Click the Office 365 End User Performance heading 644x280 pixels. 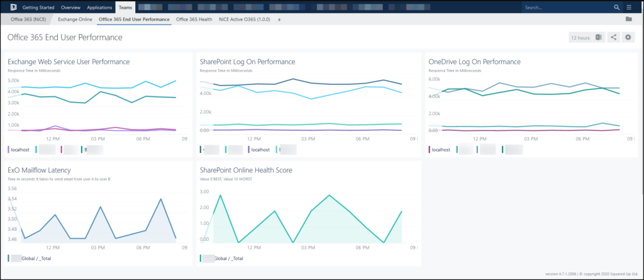coord(65,37)
